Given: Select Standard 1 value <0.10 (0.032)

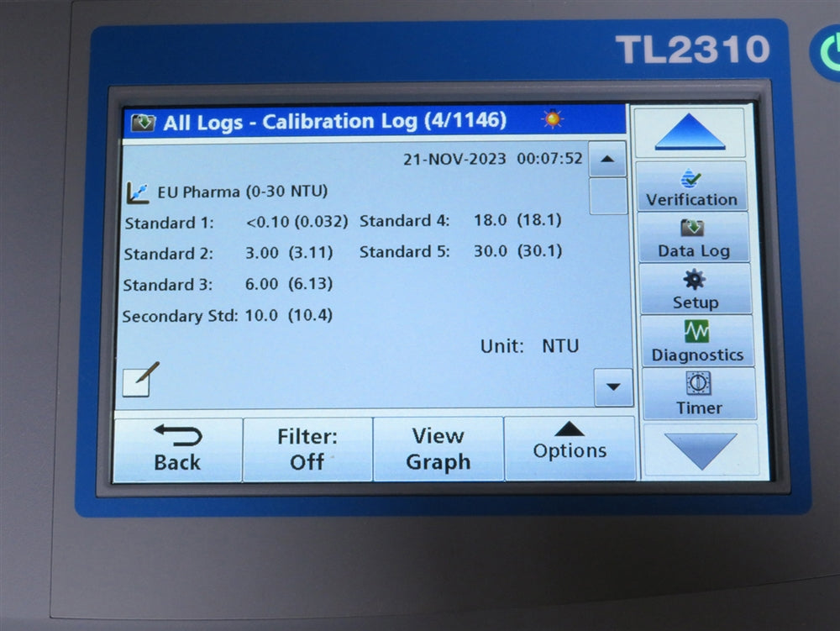Looking at the screenshot, I should (297, 221).
